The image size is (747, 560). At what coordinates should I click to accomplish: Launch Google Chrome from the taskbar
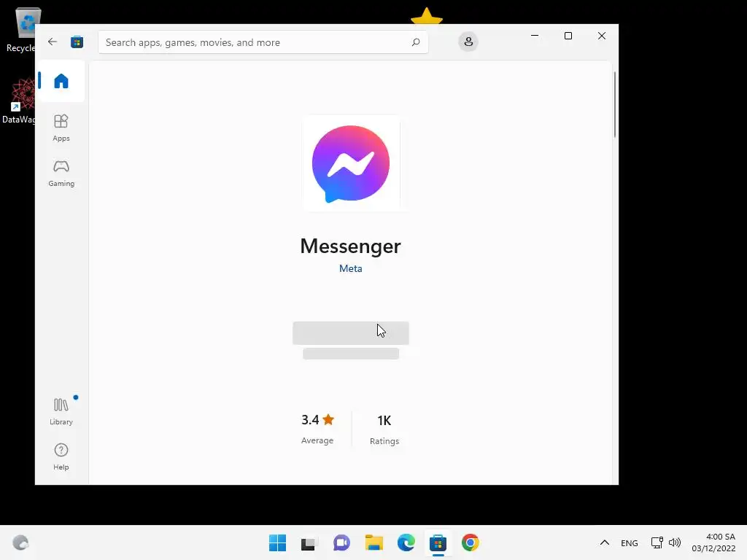(x=471, y=542)
